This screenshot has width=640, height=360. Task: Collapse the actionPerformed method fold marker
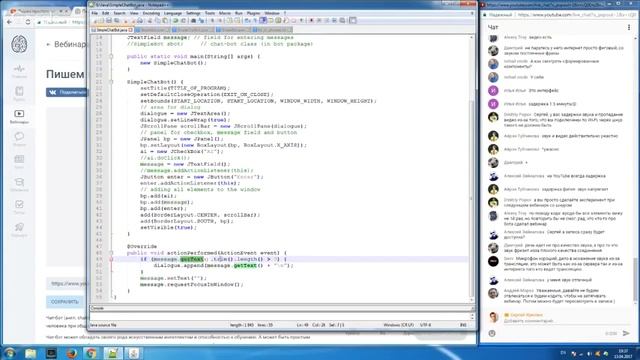click(111, 253)
